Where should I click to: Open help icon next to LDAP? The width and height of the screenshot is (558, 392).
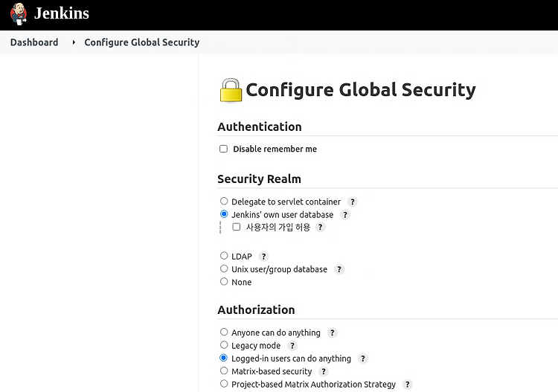tap(263, 257)
